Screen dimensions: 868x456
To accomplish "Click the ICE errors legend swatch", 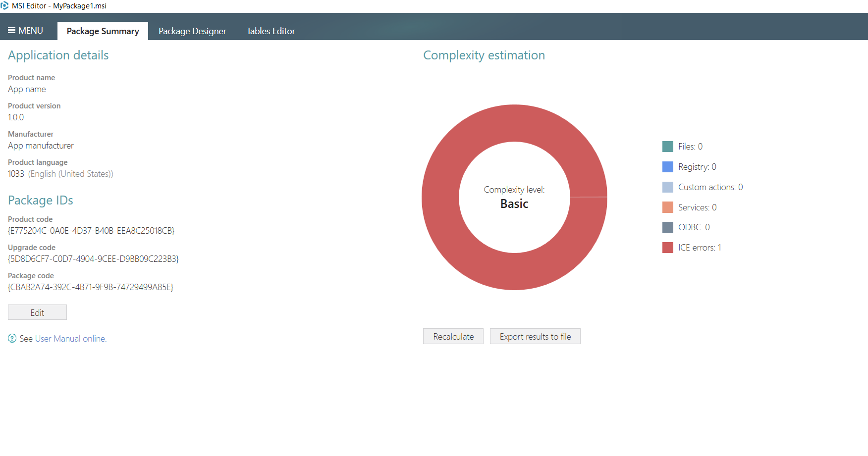I will tap(668, 248).
